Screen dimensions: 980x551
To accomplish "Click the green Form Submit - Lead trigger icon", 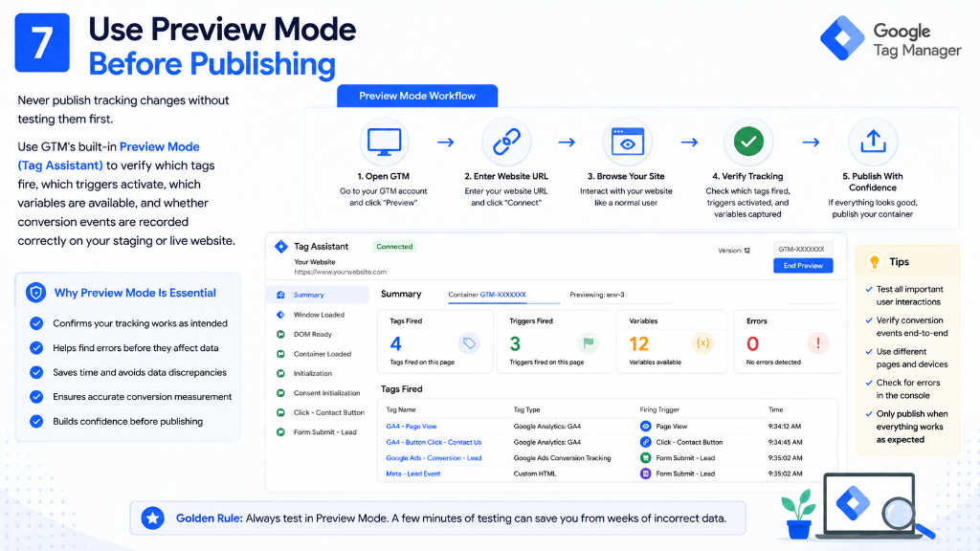I will 646,458.
